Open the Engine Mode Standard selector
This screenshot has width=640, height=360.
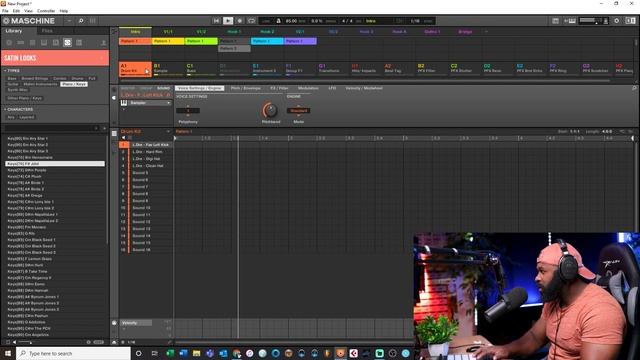(x=298, y=111)
